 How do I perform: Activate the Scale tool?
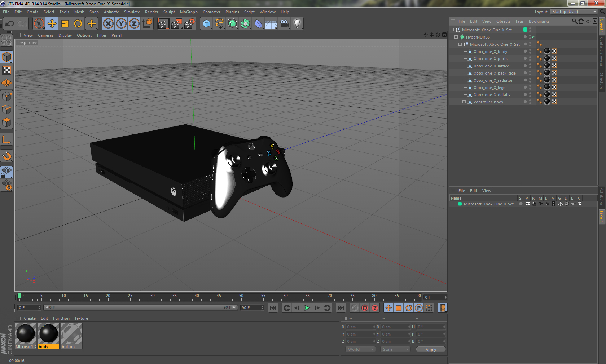[65, 24]
